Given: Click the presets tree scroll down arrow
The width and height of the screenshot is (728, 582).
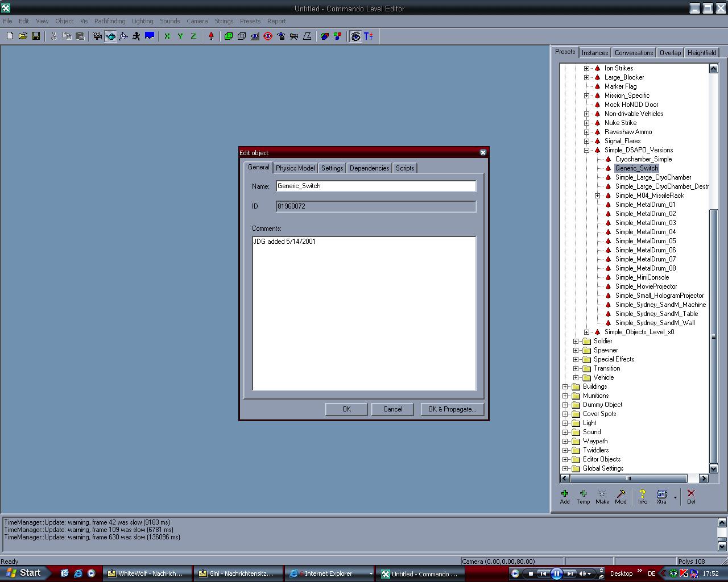Looking at the screenshot, I should [x=713, y=469].
